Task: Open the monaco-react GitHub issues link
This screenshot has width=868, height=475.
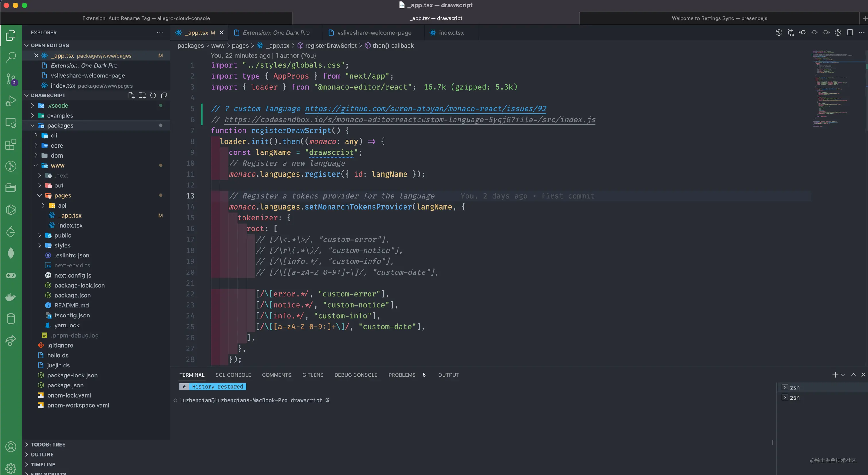Action: [425, 109]
